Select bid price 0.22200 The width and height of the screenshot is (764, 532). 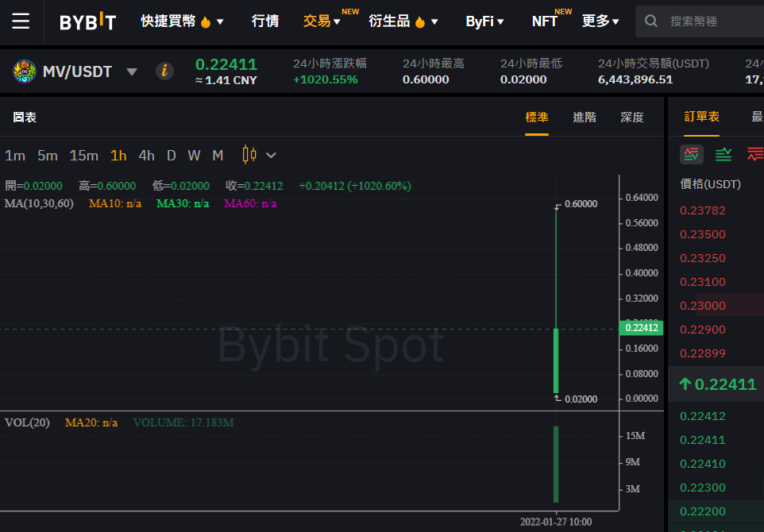703,512
